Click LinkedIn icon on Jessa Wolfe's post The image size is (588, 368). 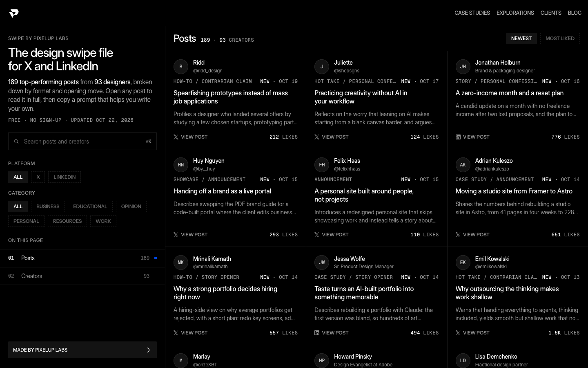(x=317, y=333)
